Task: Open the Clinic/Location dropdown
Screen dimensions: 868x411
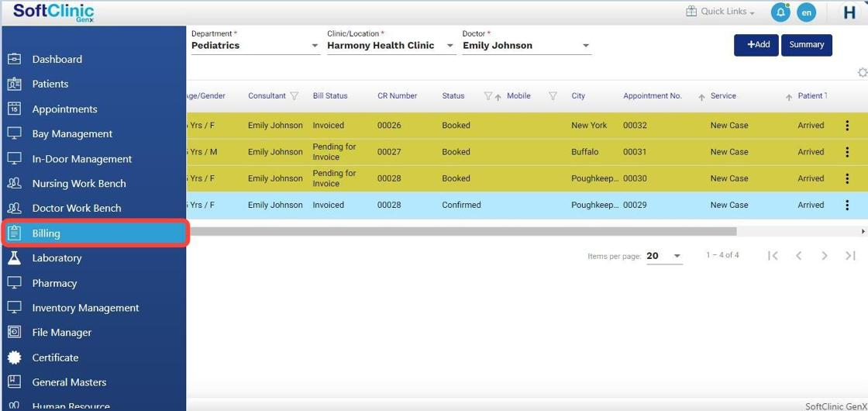Action: pyautogui.click(x=450, y=46)
